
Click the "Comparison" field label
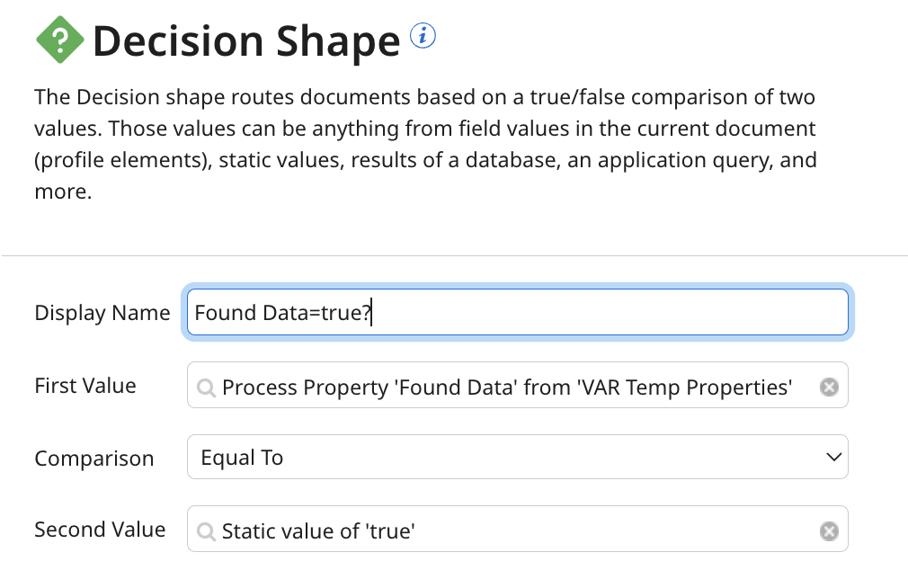point(94,459)
